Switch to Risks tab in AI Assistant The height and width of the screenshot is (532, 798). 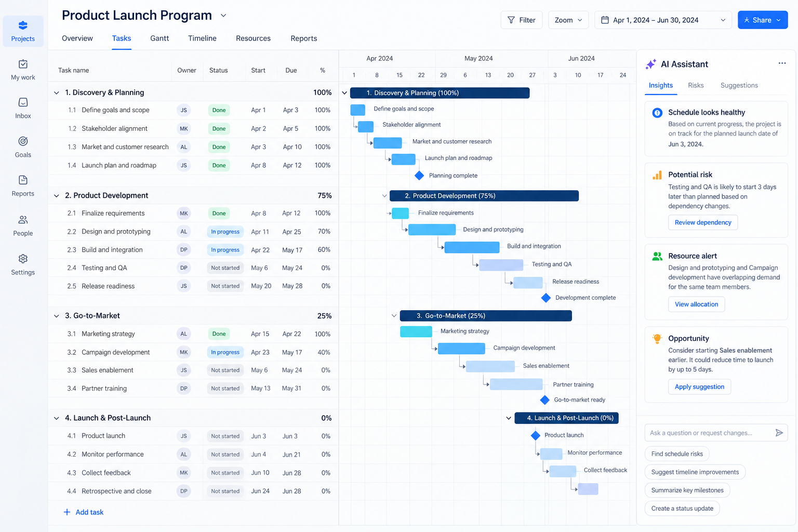(696, 85)
